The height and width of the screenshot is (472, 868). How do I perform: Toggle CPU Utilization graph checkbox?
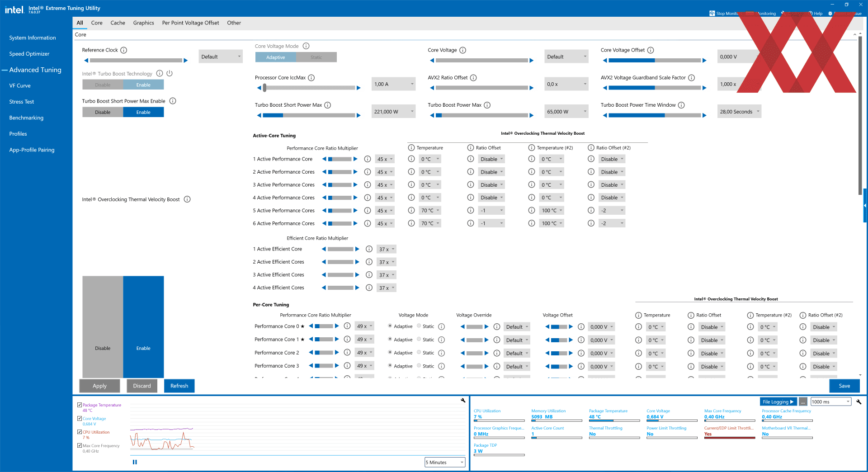(x=80, y=432)
